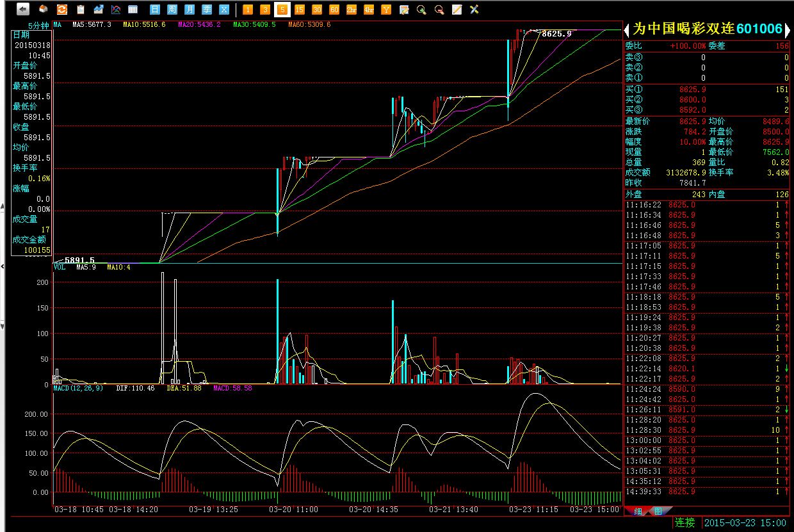
Task: Click the zoom in magnifier icon
Action: [x=421, y=10]
